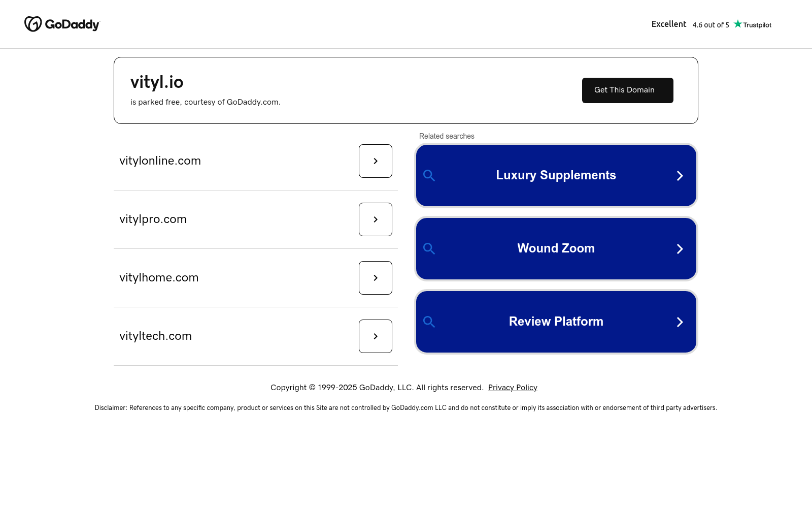Viewport: 812px width, 508px height.
Task: Click arrow button for vitylonline.com
Action: (375, 161)
